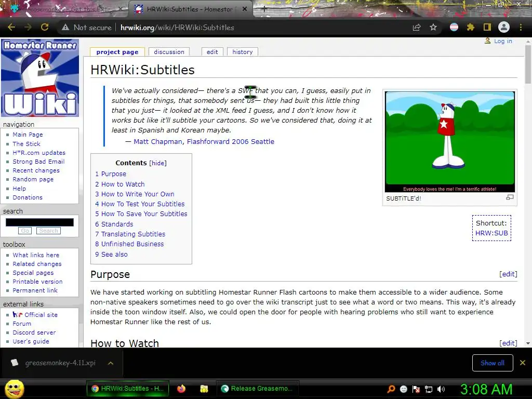Edit the Purpose section
This screenshot has height=399, width=532.
click(x=508, y=274)
